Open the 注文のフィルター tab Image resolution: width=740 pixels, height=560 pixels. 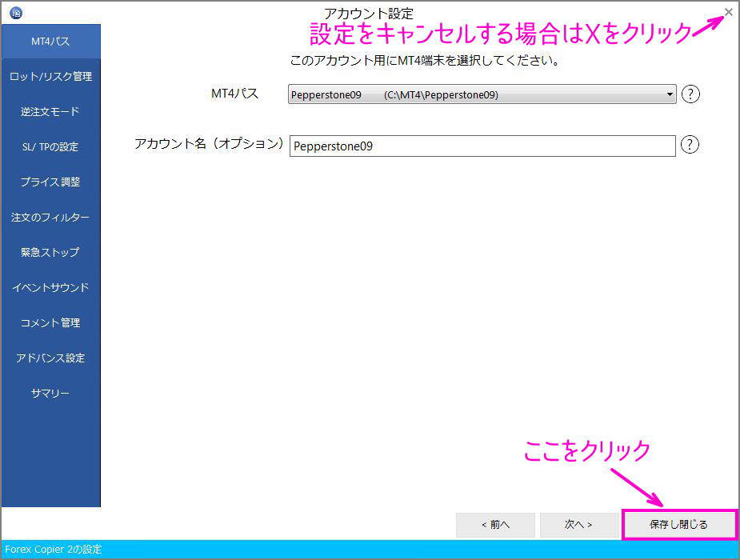tap(50, 218)
